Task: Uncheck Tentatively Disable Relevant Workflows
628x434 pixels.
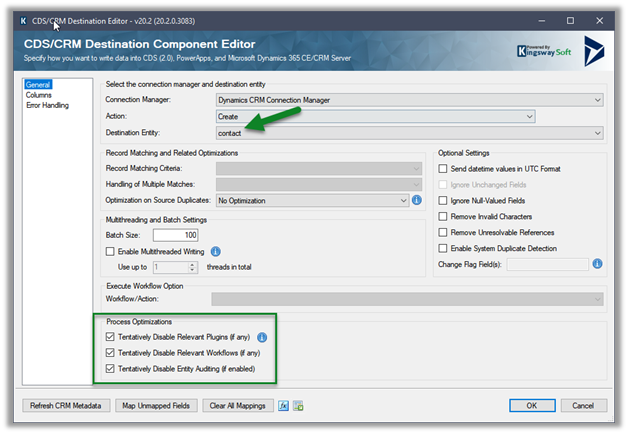Action: click(110, 353)
